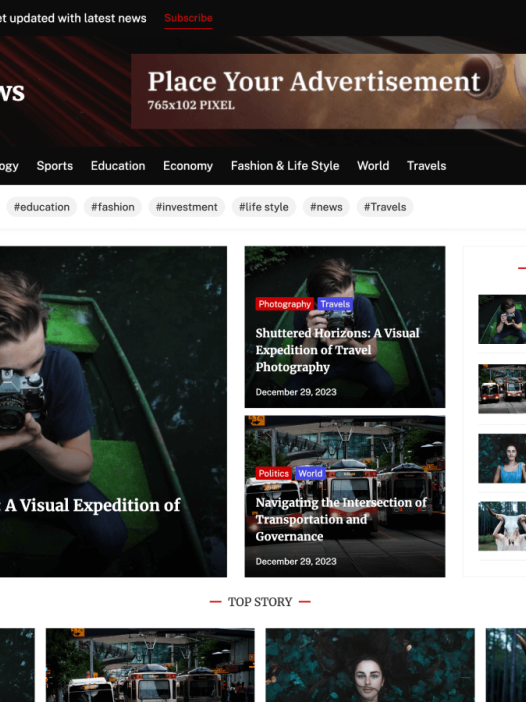The width and height of the screenshot is (526, 702).
Task: Click the TOP STORY heading
Action: coord(260,602)
